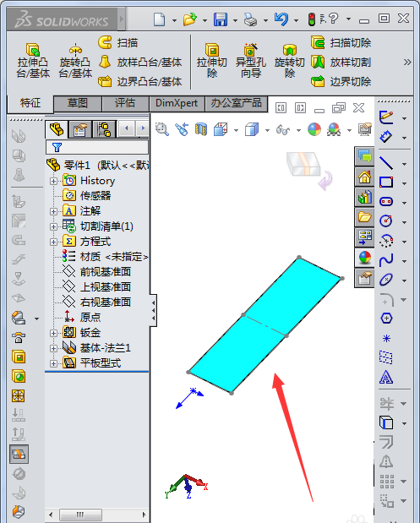Viewport: 420px width, 523px height.
Task: Click the Edit Appearance color ball icon
Action: click(x=314, y=129)
